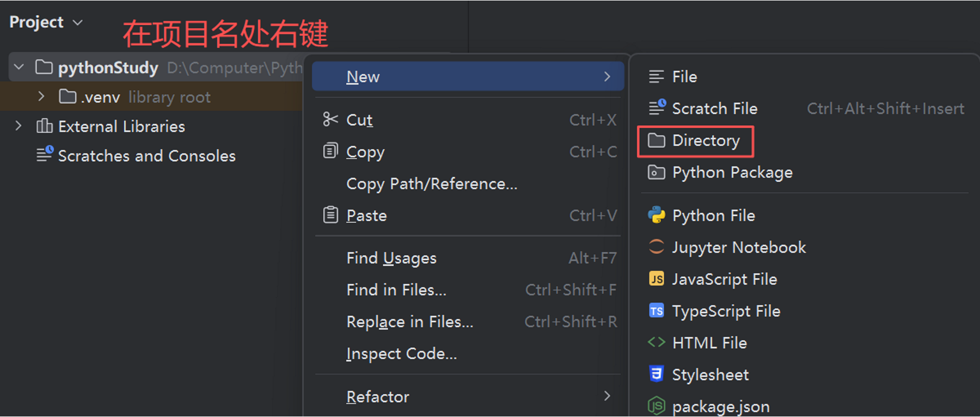Expand the .venv folder arrow
This screenshot has width=980, height=417.
tap(41, 96)
